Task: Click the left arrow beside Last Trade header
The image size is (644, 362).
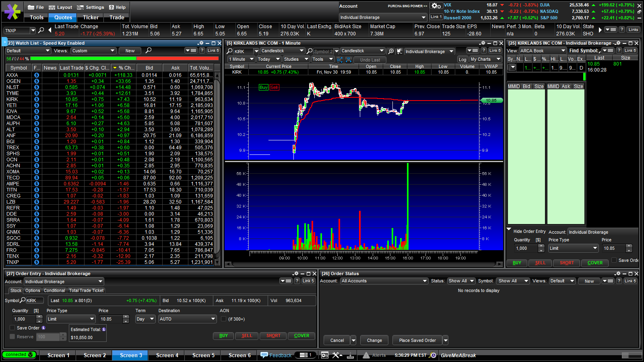Action: [x=50, y=30]
